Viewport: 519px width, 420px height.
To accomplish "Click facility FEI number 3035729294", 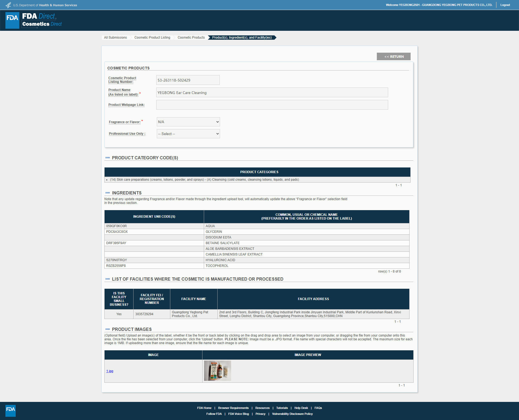I will (x=144, y=314).
